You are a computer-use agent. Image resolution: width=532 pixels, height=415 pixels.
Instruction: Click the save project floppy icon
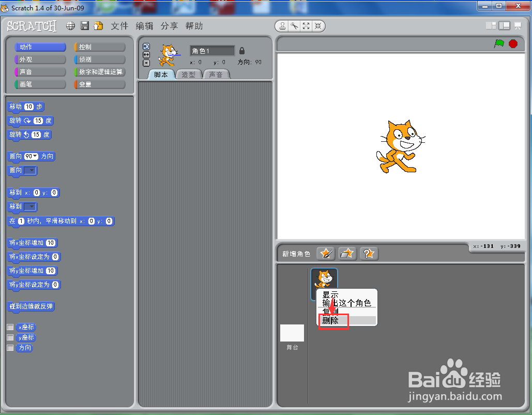tap(84, 26)
